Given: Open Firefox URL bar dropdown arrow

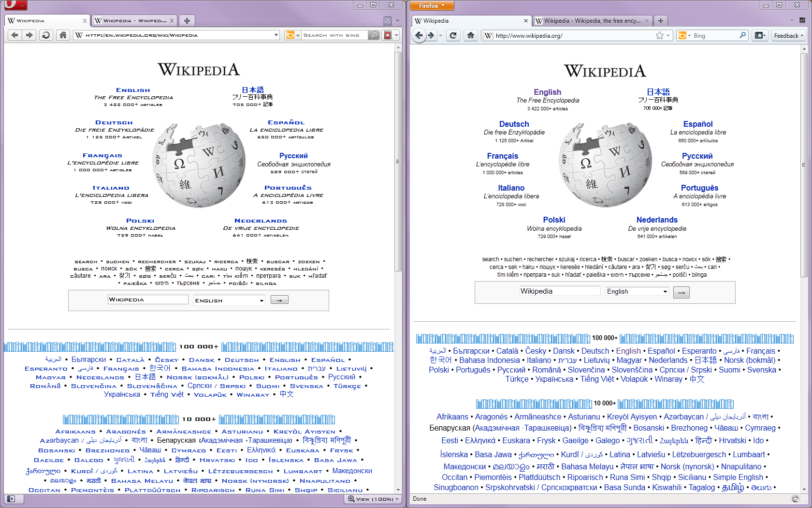Looking at the screenshot, I should pos(668,35).
